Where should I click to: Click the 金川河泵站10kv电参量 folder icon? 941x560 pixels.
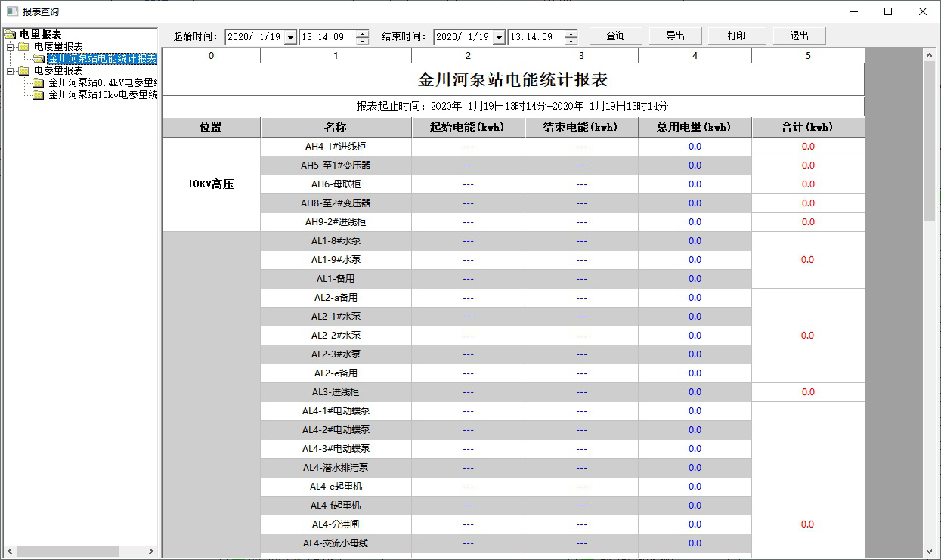coord(39,95)
